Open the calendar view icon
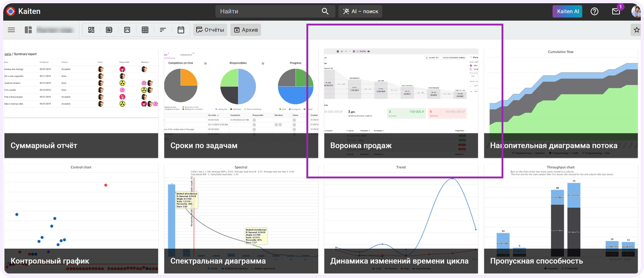This screenshot has width=644, height=278. [181, 30]
